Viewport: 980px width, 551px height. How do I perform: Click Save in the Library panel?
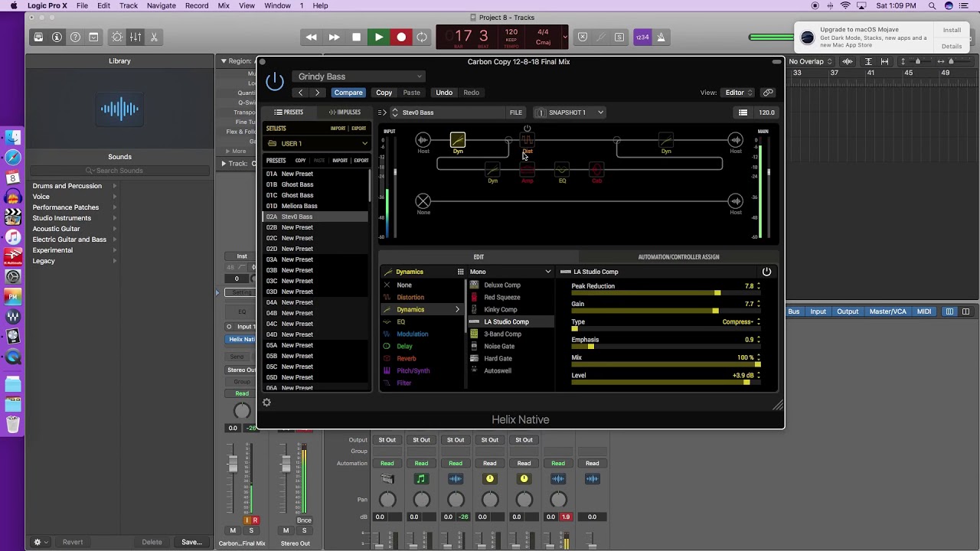click(x=191, y=543)
